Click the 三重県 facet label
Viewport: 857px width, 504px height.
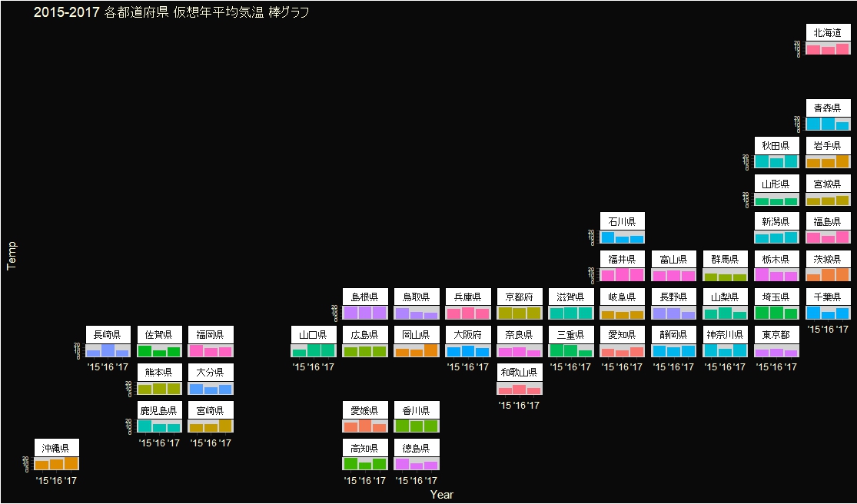(571, 335)
